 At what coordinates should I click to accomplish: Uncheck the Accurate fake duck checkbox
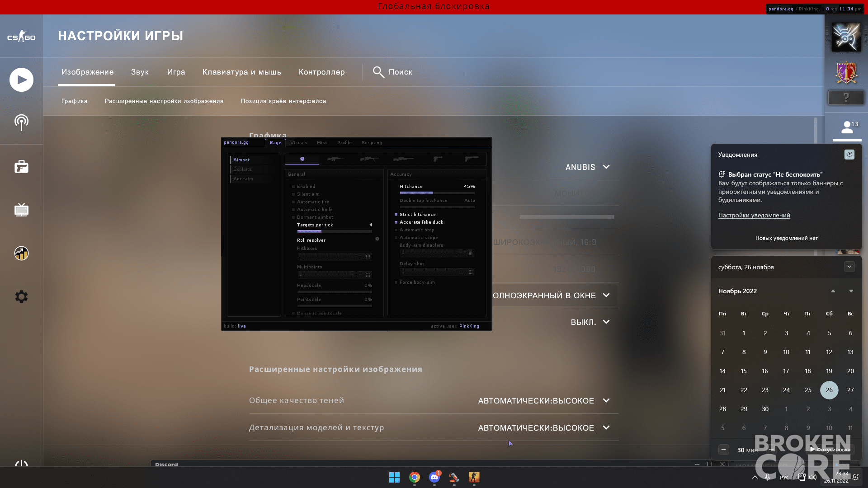tap(396, 222)
